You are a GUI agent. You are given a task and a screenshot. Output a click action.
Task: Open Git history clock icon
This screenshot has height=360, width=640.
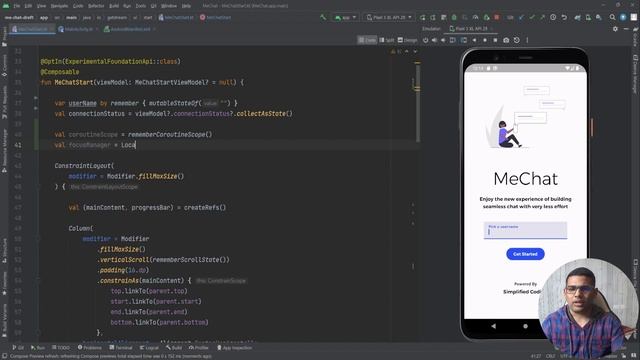(553, 18)
